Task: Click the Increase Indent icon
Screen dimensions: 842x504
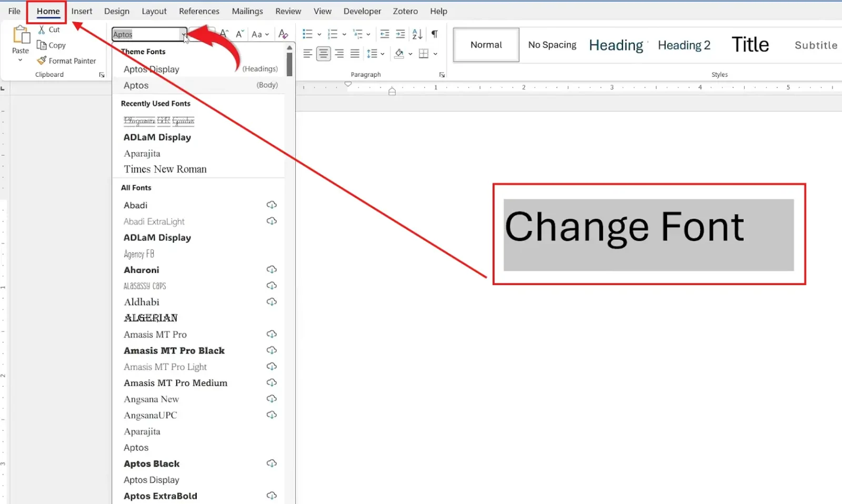Action: click(400, 34)
